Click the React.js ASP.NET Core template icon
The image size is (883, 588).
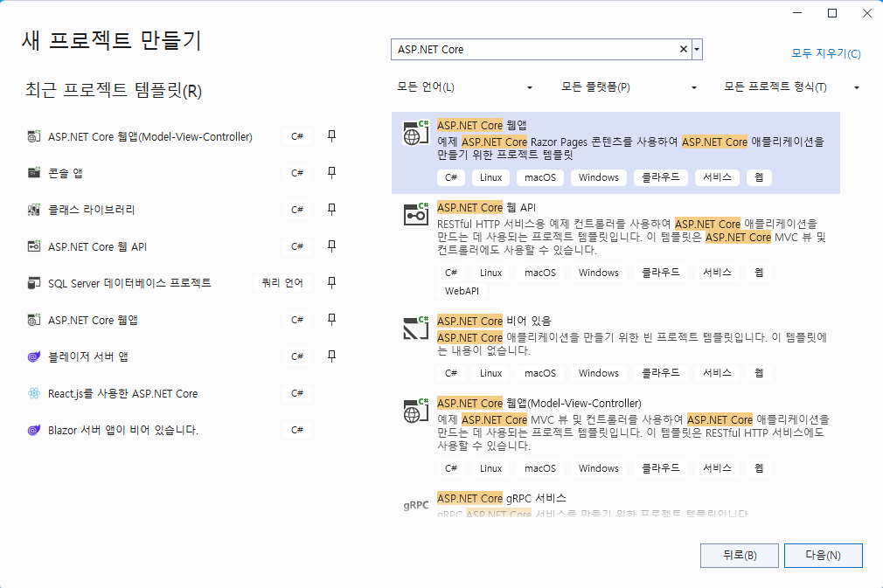[x=34, y=393]
